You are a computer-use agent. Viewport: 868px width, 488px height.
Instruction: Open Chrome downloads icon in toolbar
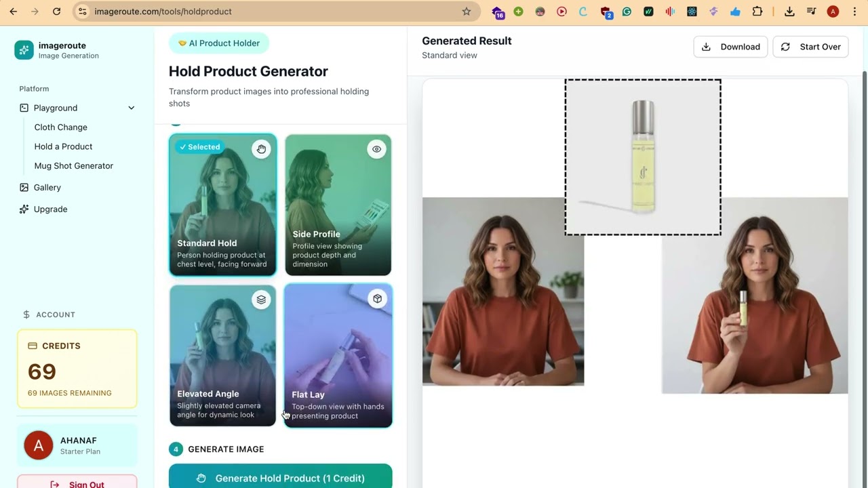[789, 12]
